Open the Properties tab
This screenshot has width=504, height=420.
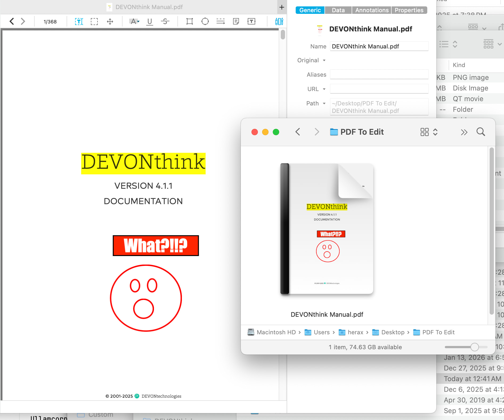(409, 10)
